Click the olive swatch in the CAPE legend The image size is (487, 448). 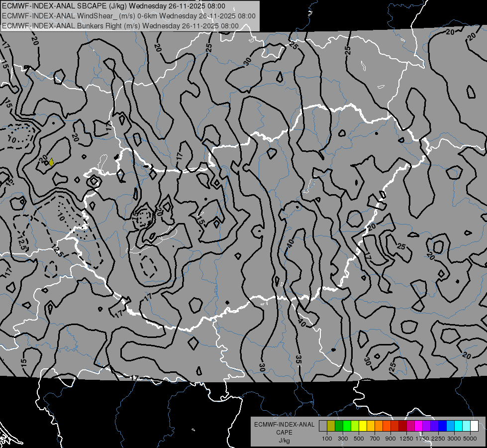[x=331, y=426]
